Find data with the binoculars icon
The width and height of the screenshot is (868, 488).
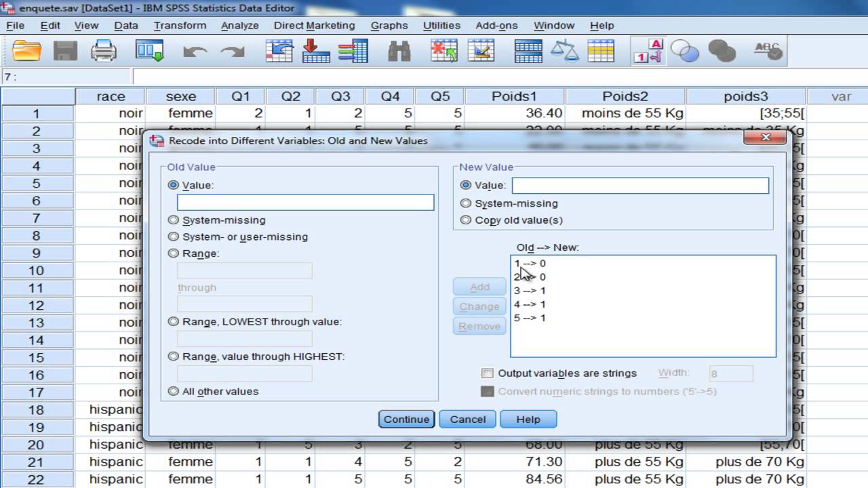(x=399, y=51)
